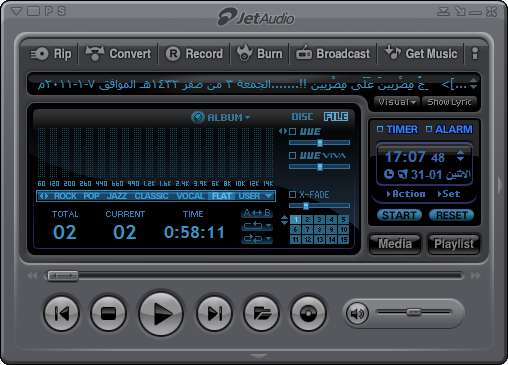Start the timer with START button
This screenshot has height=365, width=508.
click(399, 215)
